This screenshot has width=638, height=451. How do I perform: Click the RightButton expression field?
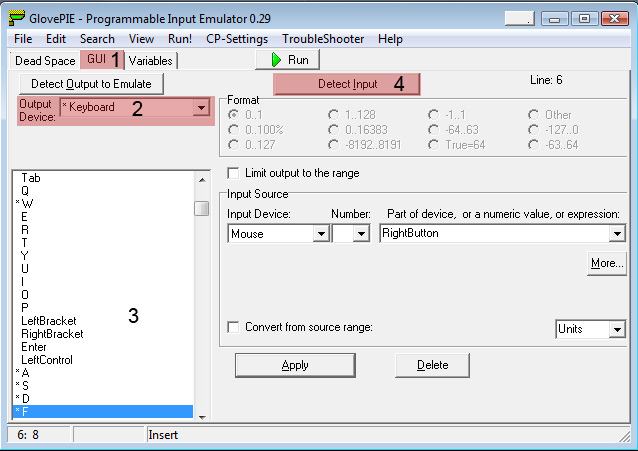tap(494, 234)
